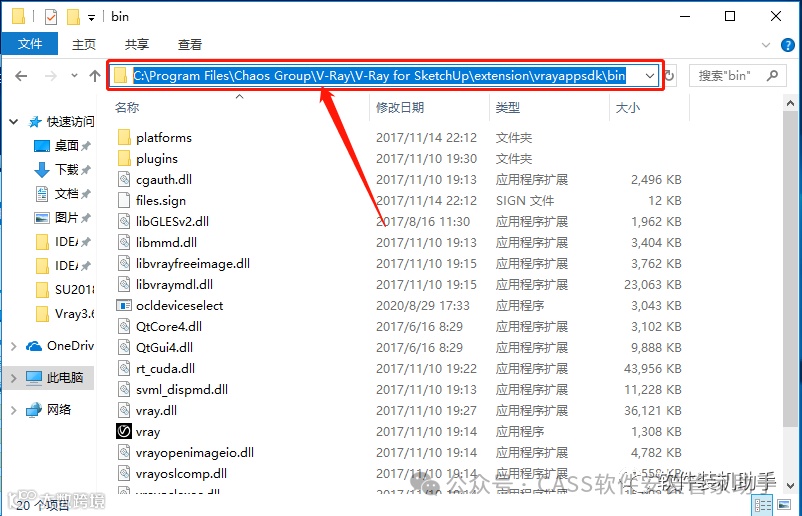
Task: Click the 2020/8/29 17:33 date value
Action: [422, 305]
